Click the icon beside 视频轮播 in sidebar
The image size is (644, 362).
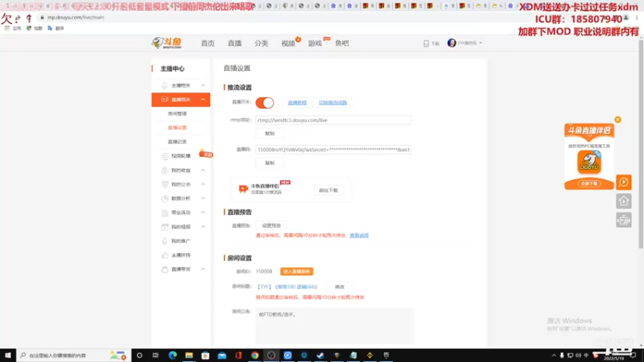tap(165, 156)
